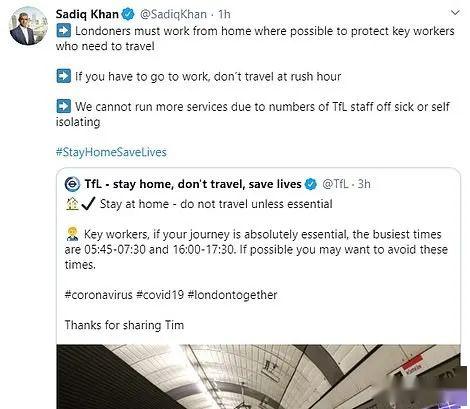
Task: Click the arrow emoji before rush hour line
Action: pos(64,76)
